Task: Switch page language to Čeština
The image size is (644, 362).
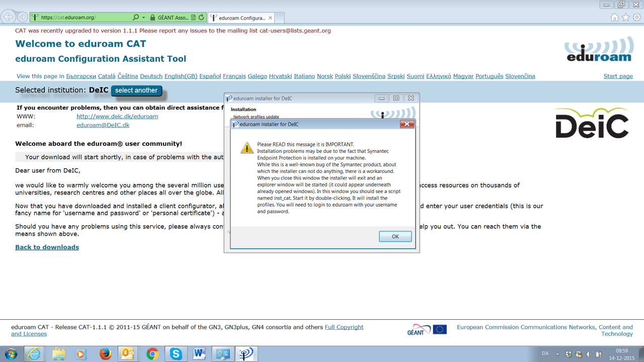Action: pos(128,76)
